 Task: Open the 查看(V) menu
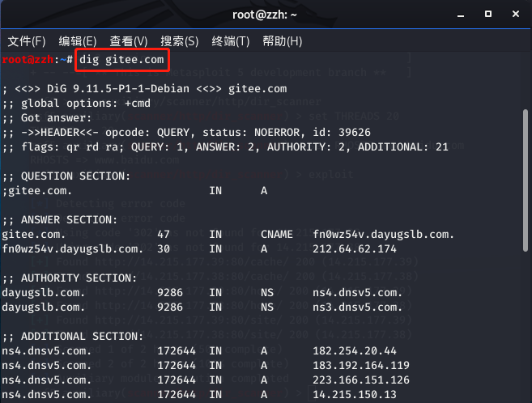(x=129, y=41)
